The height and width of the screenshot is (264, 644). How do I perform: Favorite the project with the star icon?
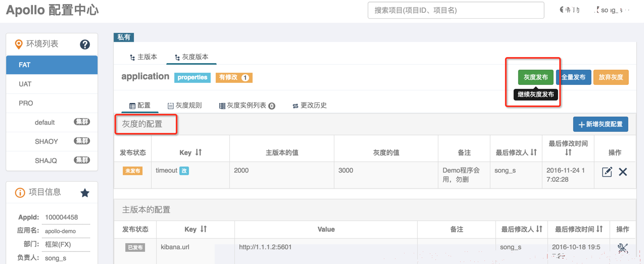pos(85,192)
